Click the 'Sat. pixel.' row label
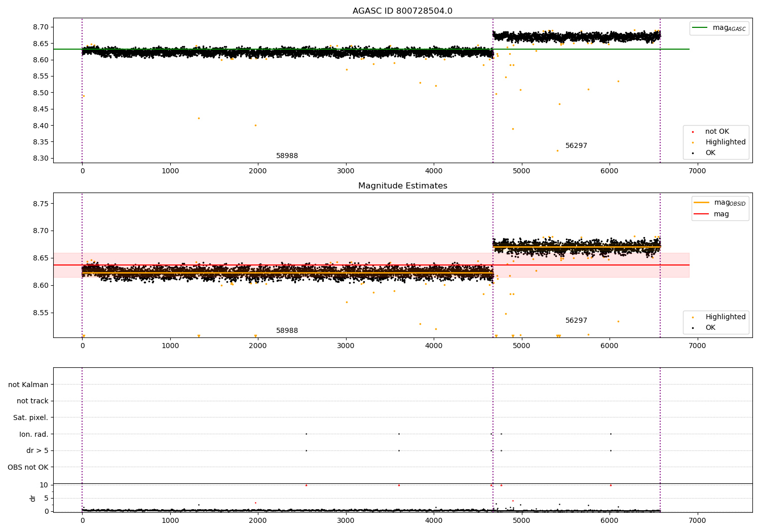 pyautogui.click(x=31, y=417)
